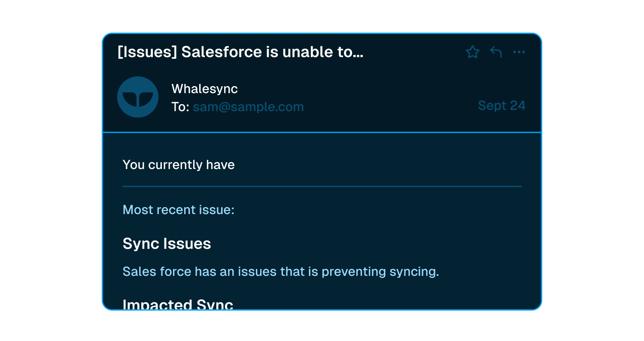The image size is (644, 341).
Task: Click the Whalesync sender name
Action: tap(204, 89)
